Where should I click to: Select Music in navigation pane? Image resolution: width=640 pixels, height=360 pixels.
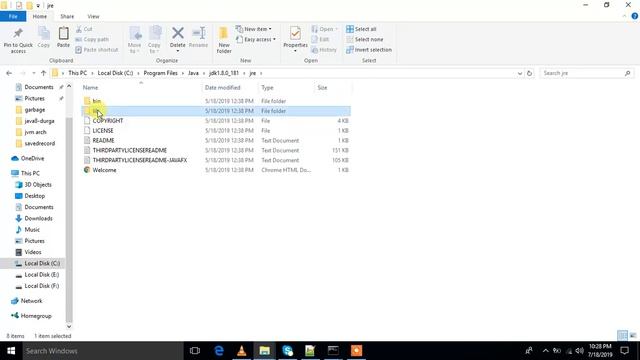(32, 230)
